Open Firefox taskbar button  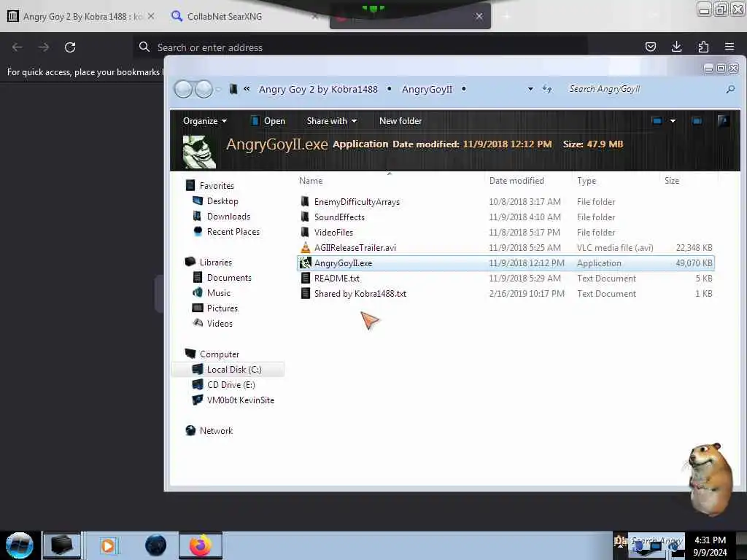[x=201, y=545]
